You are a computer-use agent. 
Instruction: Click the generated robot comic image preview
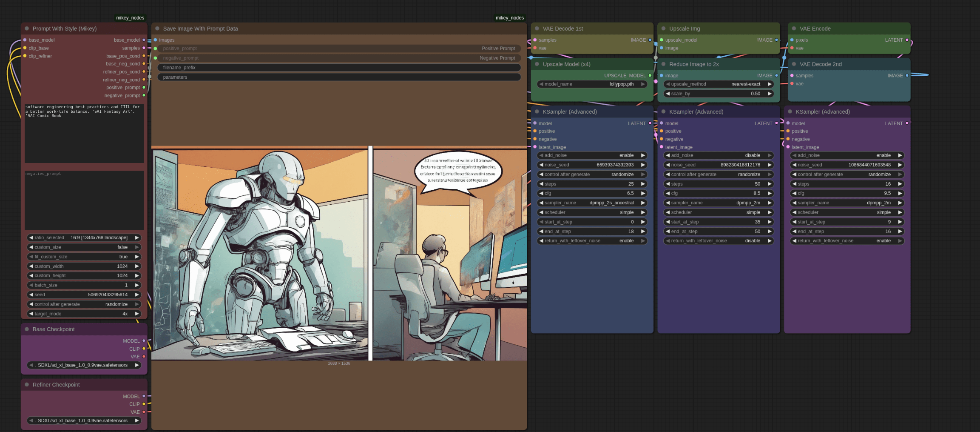pos(339,254)
